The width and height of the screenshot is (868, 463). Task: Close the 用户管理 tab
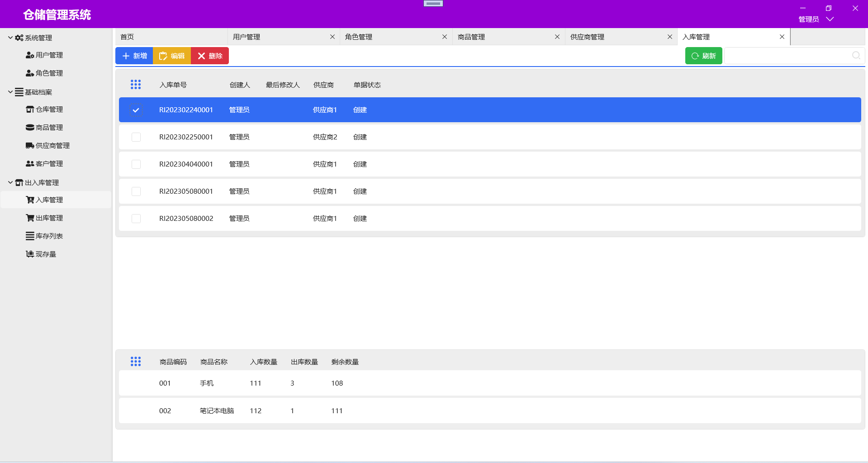tap(332, 37)
